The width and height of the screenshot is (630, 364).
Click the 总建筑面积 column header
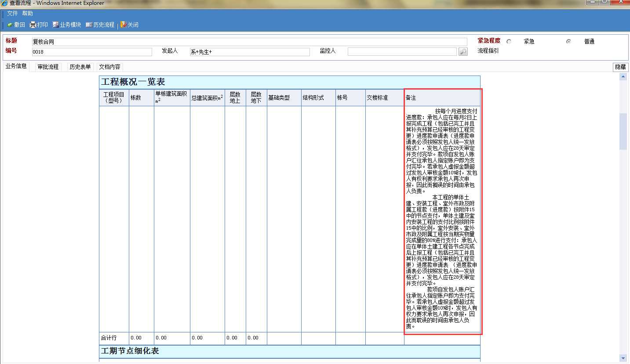point(207,97)
